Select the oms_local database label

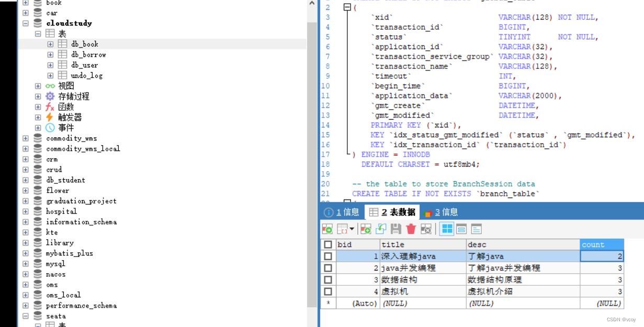pos(63,295)
